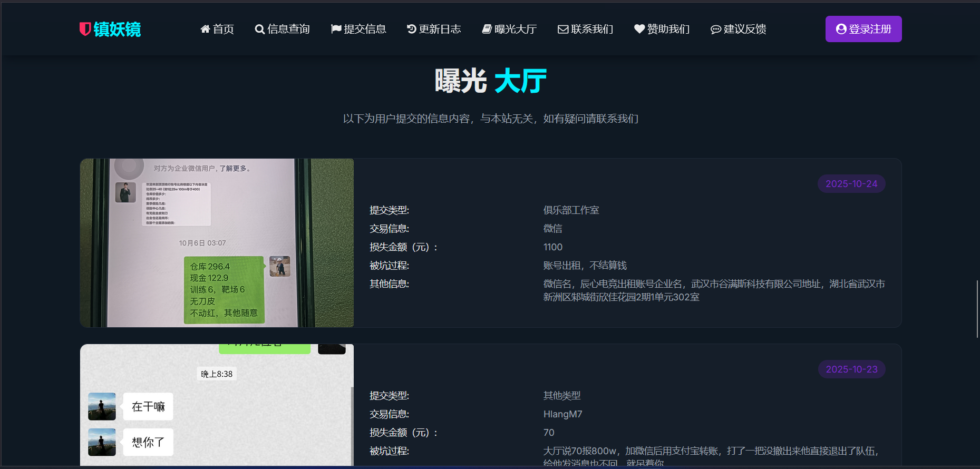This screenshot has height=469, width=980.
Task: Open 赞助我们 via its heart icon
Action: pyautogui.click(x=639, y=29)
